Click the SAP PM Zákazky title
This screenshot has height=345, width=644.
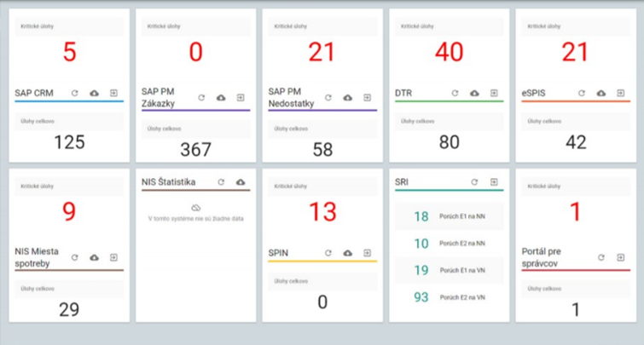[158, 98]
